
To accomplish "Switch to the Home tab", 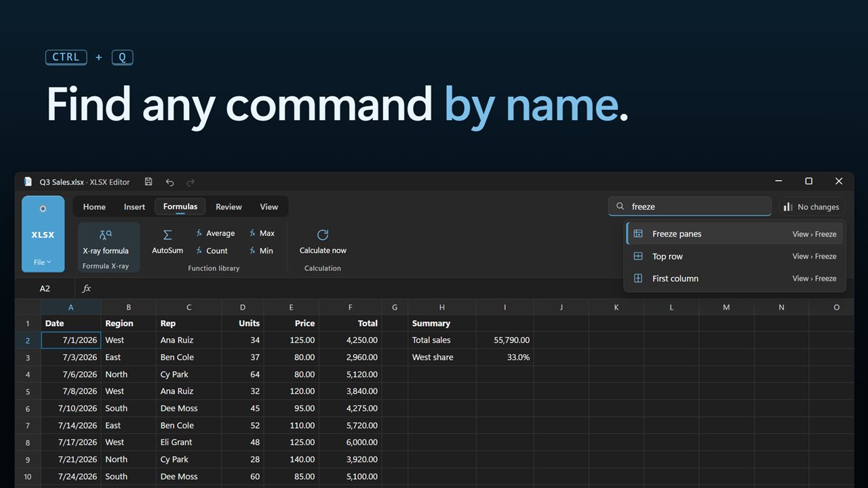I will [94, 207].
